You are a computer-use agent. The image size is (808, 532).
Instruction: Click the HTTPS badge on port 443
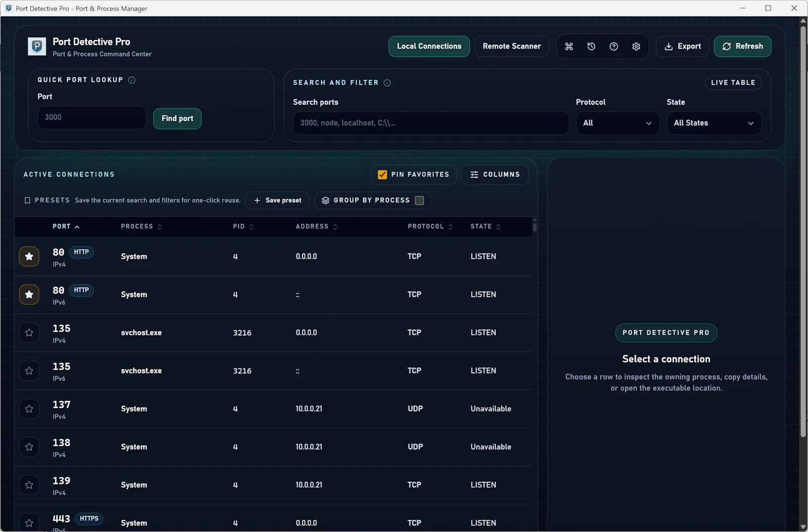click(89, 518)
